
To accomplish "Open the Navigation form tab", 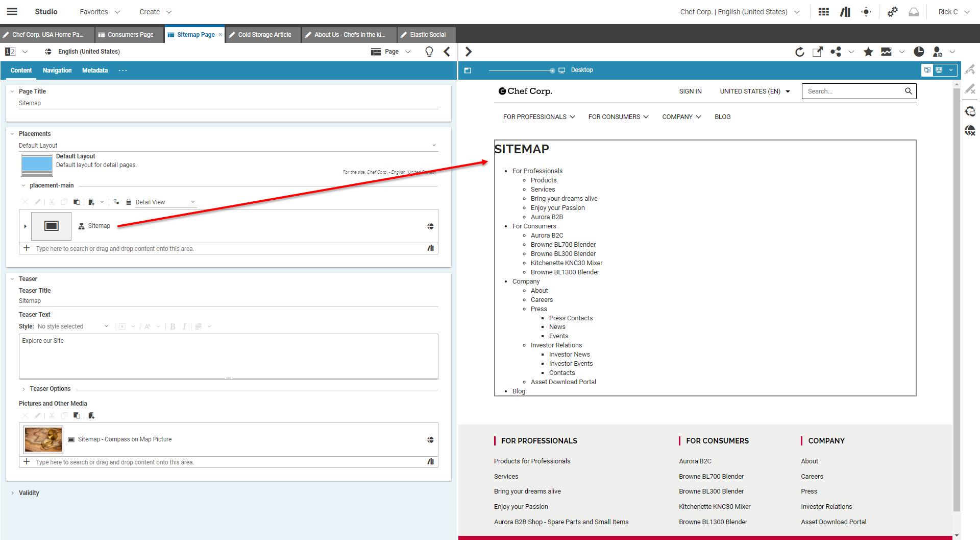I will 57,71.
